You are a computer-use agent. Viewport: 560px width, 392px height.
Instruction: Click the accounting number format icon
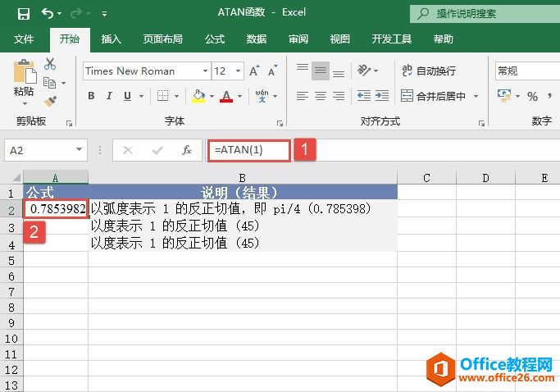[504, 96]
